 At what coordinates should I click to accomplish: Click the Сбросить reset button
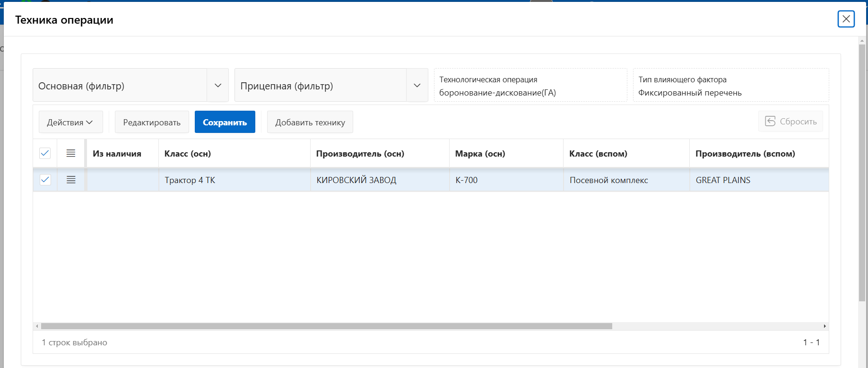click(790, 122)
